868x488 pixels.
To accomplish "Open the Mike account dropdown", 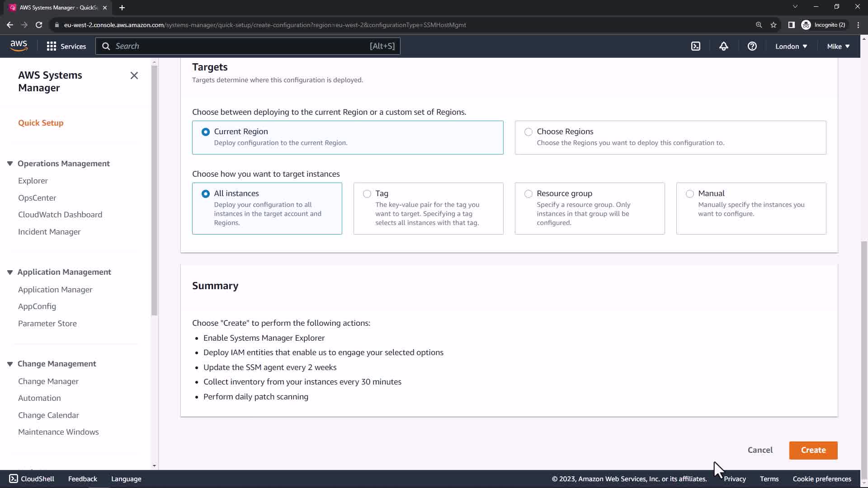I will click(838, 46).
